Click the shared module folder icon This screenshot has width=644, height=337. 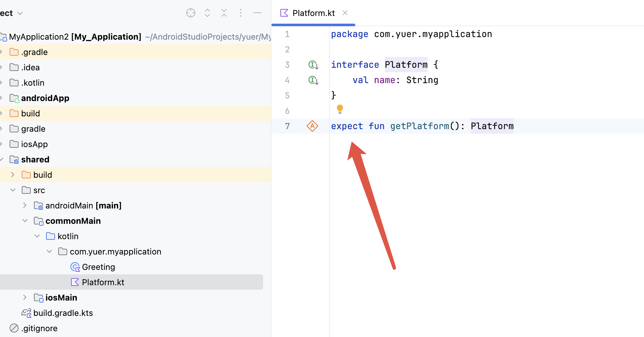tap(14, 160)
